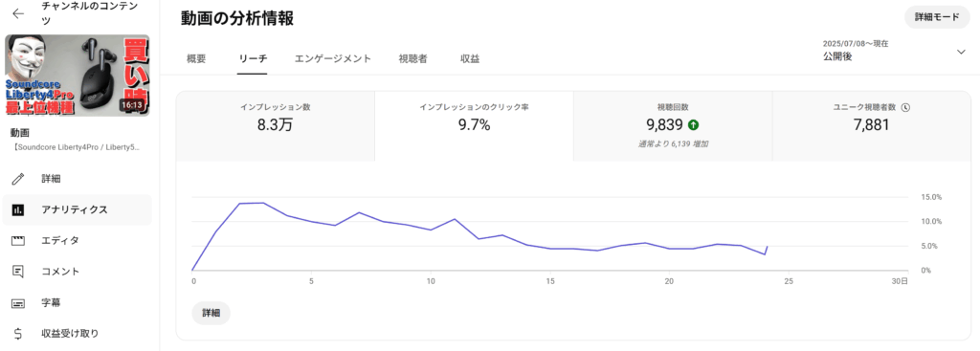Click the 詳細 button below the chart

click(x=212, y=313)
